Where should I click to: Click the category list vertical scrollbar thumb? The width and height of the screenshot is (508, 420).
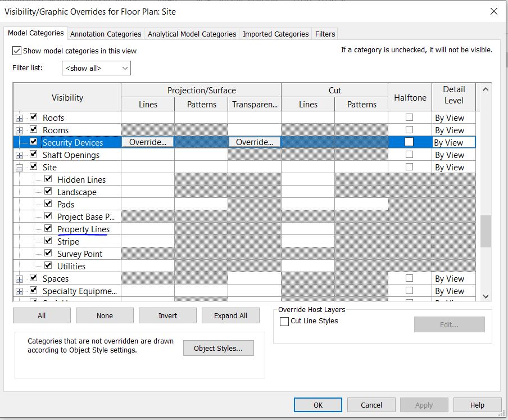coord(486,231)
